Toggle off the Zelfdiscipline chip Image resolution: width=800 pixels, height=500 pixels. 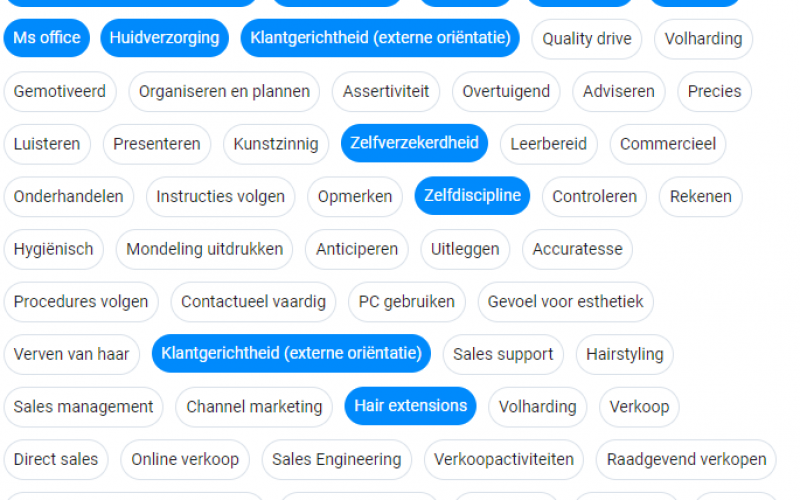tap(472, 195)
